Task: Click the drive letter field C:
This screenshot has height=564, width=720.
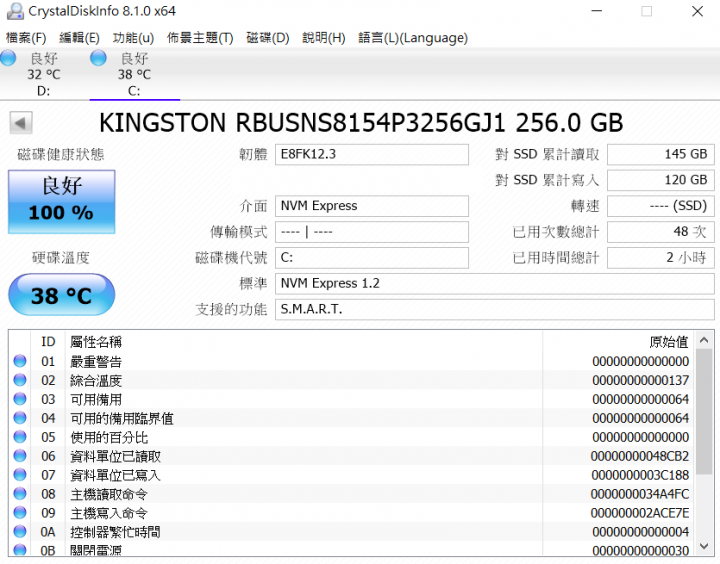Action: pos(371,258)
